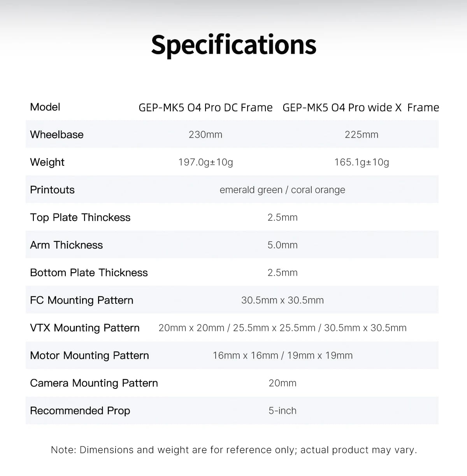Click the Top Plate Thinckess label
Viewport: 467px width, 476px height.
pyautogui.click(x=80, y=217)
